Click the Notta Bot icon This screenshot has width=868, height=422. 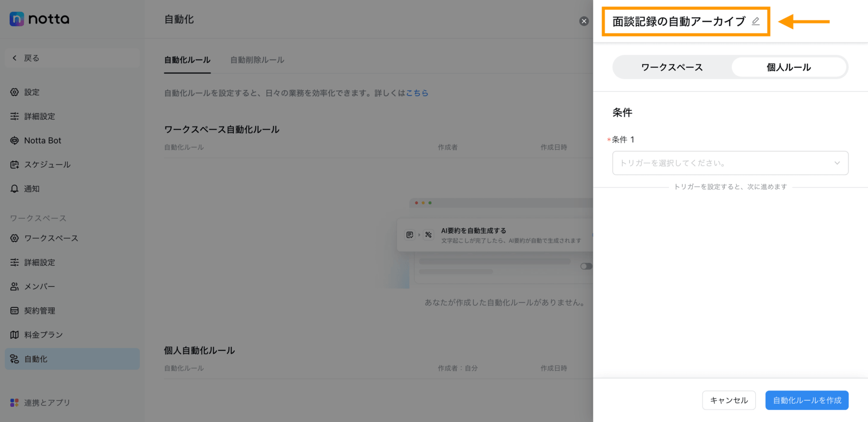(x=15, y=141)
